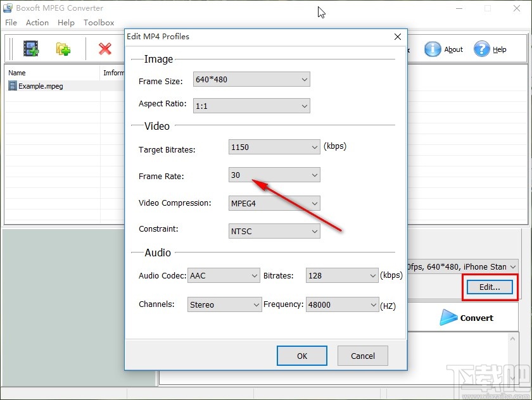Click the red X remove file icon

(105, 48)
